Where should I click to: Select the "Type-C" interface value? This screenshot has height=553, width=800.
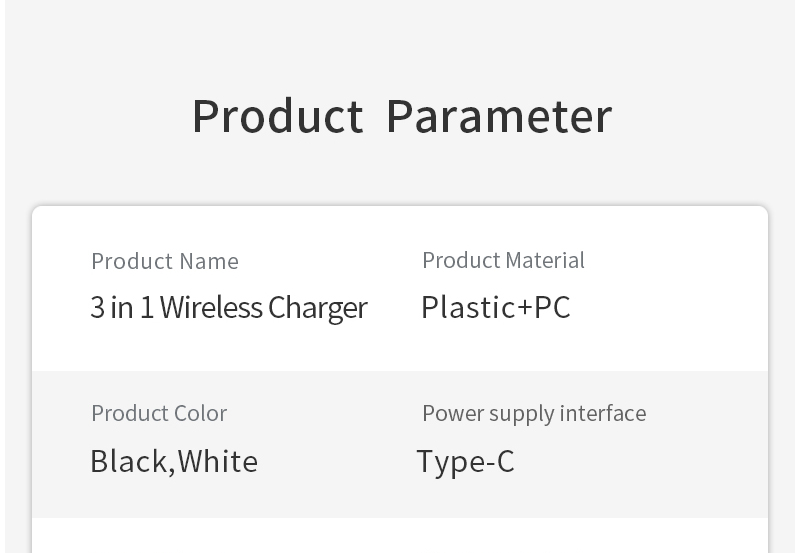click(465, 461)
